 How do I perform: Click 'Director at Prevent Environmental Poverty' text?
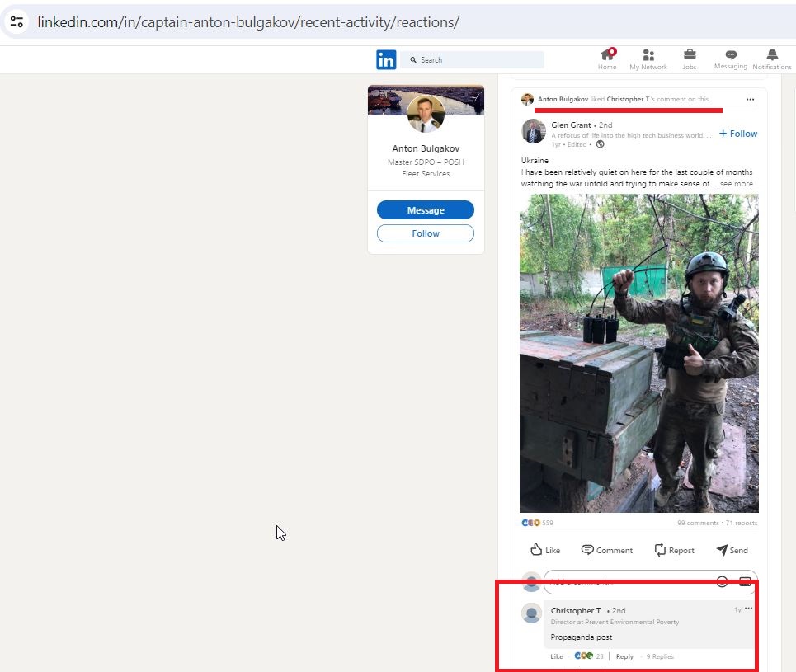(x=615, y=622)
